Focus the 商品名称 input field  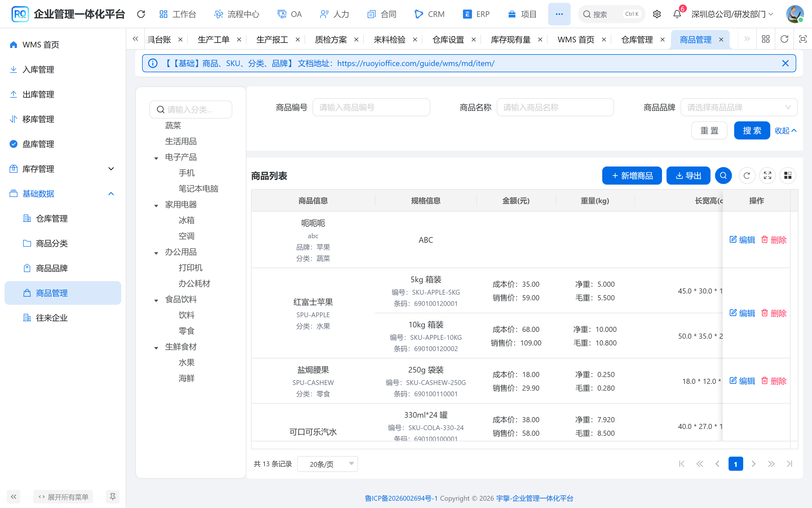pyautogui.click(x=555, y=107)
